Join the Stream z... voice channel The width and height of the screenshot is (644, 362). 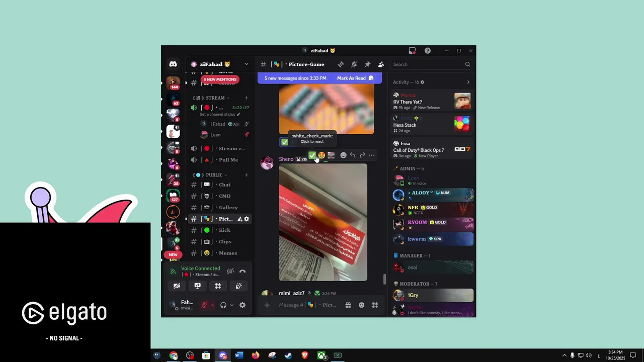click(219, 149)
